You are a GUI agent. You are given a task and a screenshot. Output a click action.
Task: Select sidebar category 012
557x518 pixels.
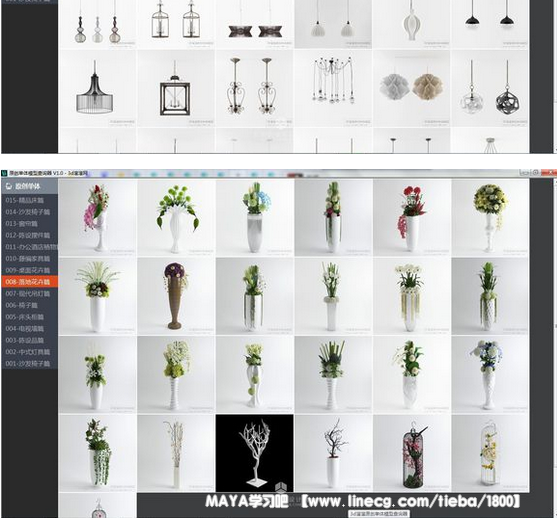coord(29,235)
